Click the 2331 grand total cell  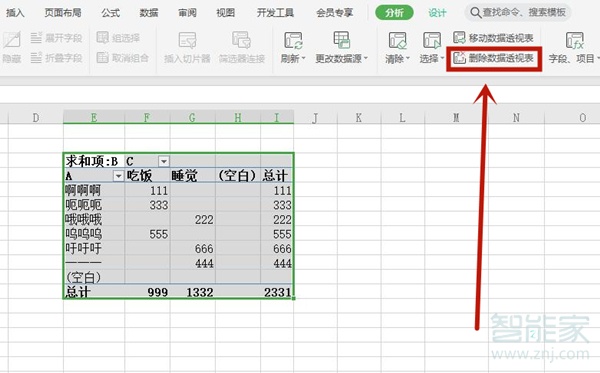[x=277, y=292]
